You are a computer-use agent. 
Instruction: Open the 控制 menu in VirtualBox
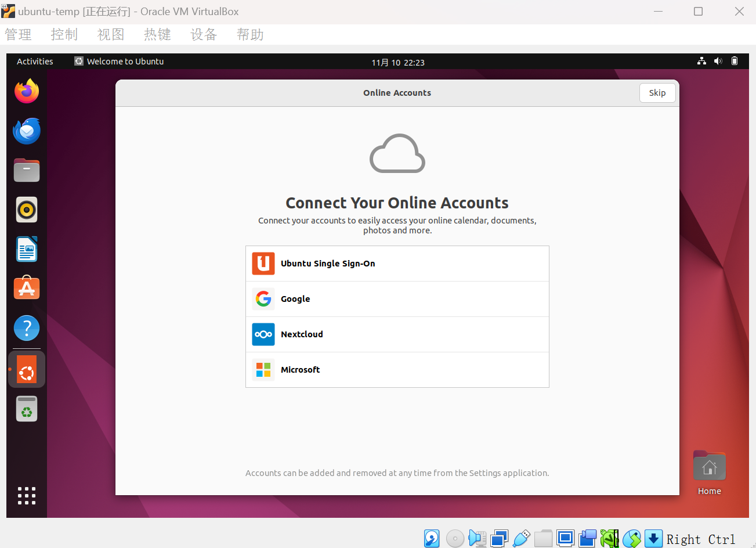(x=64, y=35)
